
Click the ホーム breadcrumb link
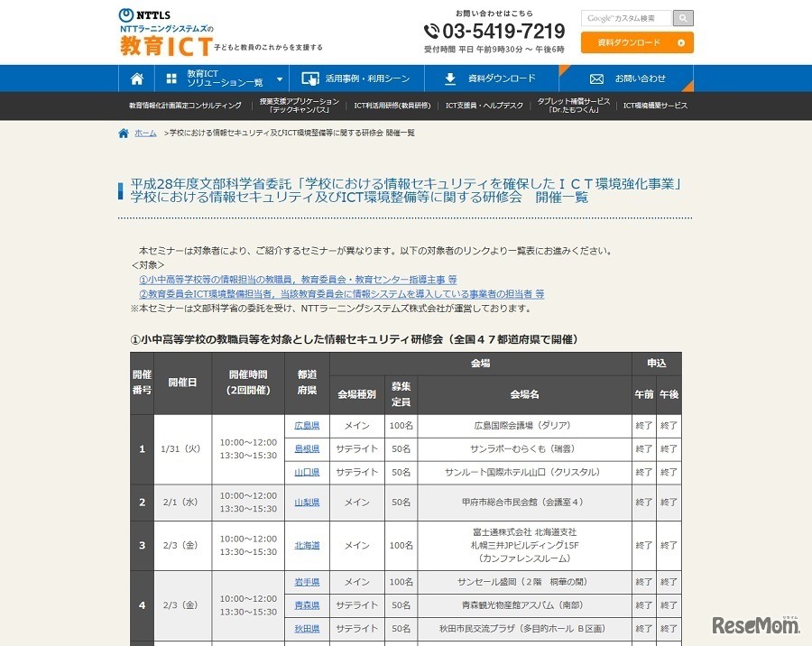[x=145, y=134]
